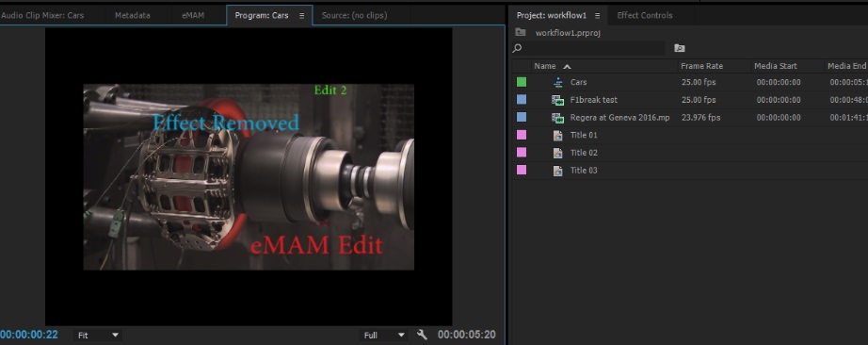Screen dimensions: 868x345
Task: Select the Title 01 file icon
Action: point(558,136)
